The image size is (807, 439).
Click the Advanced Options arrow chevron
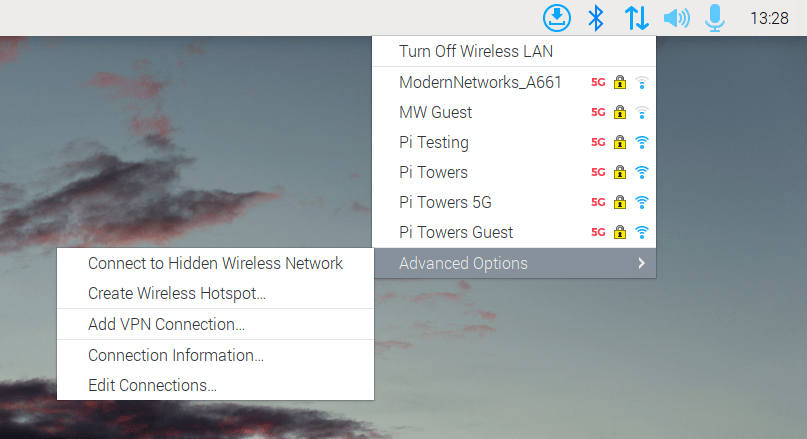click(641, 263)
